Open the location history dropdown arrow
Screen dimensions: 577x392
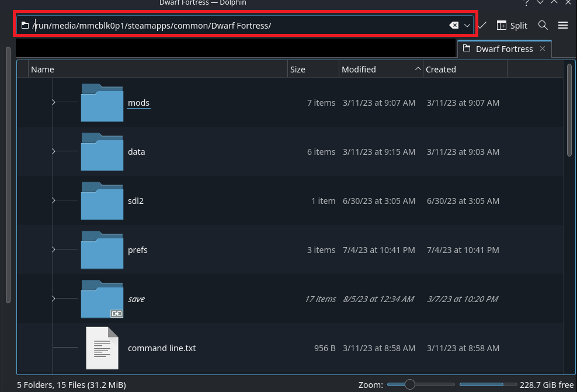[467, 25]
